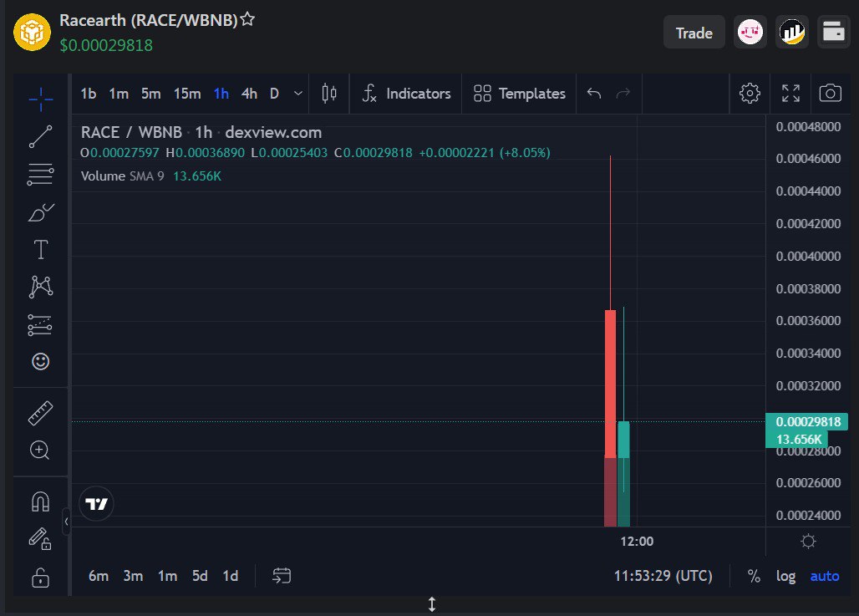The height and width of the screenshot is (616, 859).
Task: Switch to the 5m interval
Action: point(150,94)
